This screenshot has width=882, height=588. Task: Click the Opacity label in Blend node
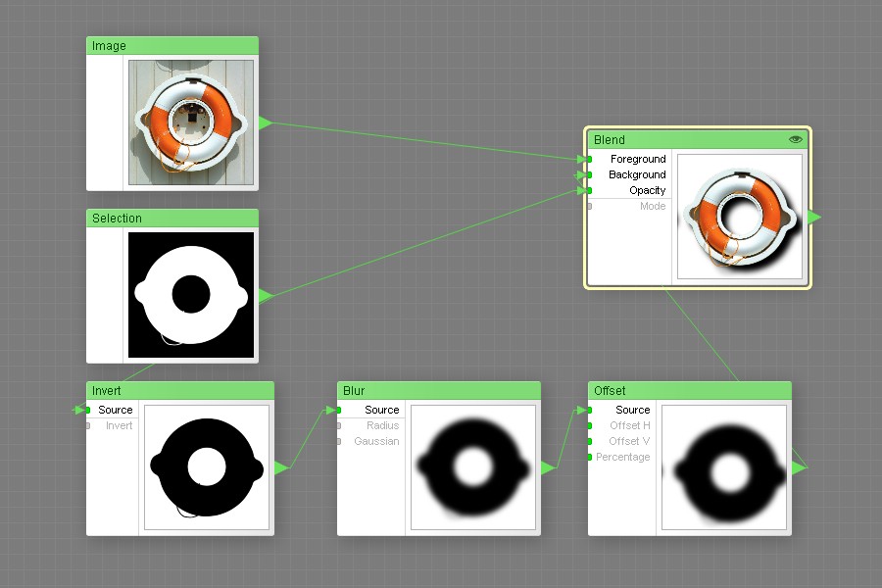click(x=648, y=191)
